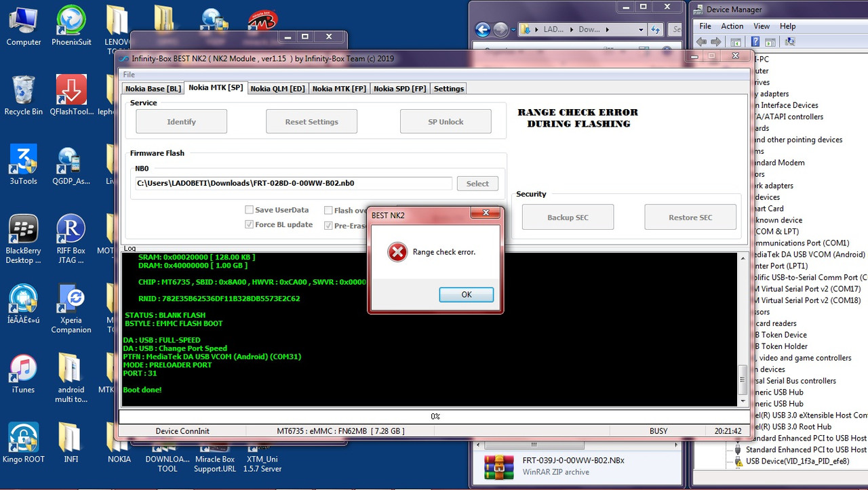Enable the Save UserData checkbox
The image size is (868, 490).
[x=249, y=210]
